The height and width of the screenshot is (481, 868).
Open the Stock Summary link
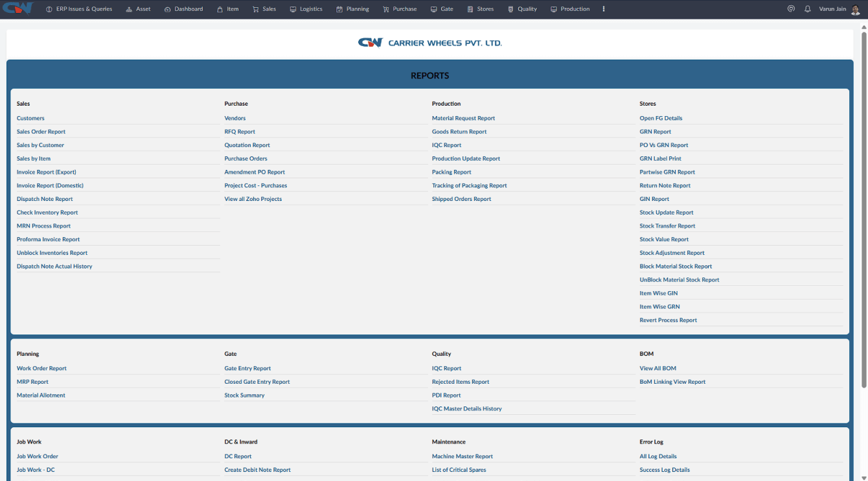coord(245,395)
